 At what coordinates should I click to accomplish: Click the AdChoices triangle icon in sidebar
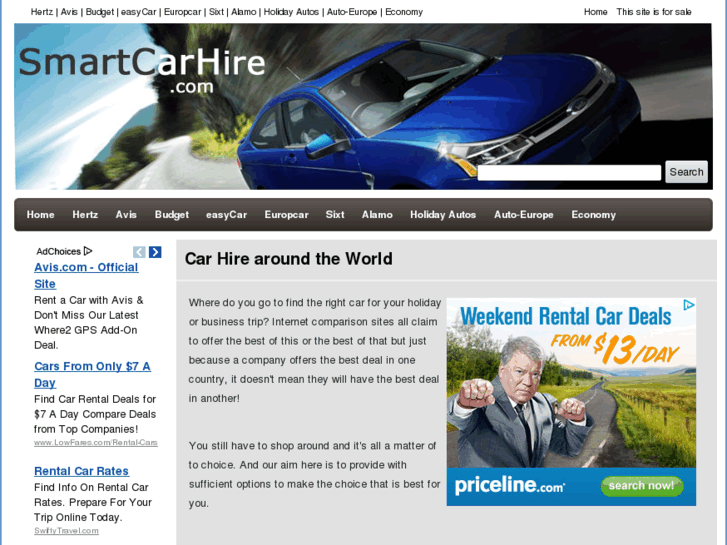click(88, 251)
